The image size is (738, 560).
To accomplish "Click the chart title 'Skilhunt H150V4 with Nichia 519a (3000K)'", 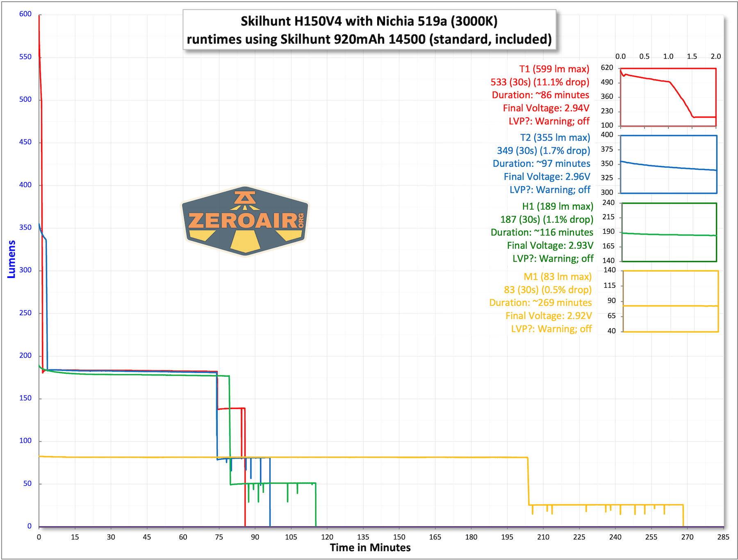I will point(369,21).
